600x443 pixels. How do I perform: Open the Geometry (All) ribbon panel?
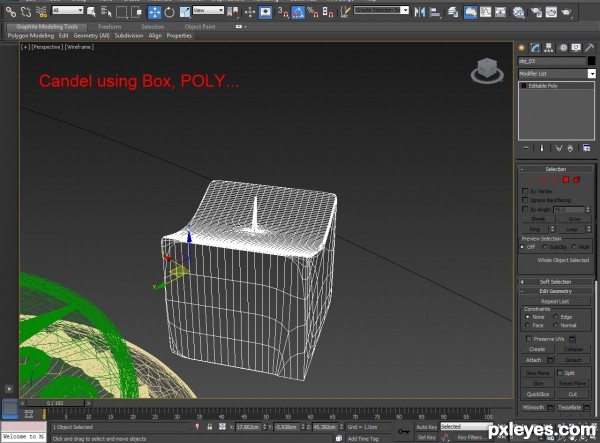[91, 36]
